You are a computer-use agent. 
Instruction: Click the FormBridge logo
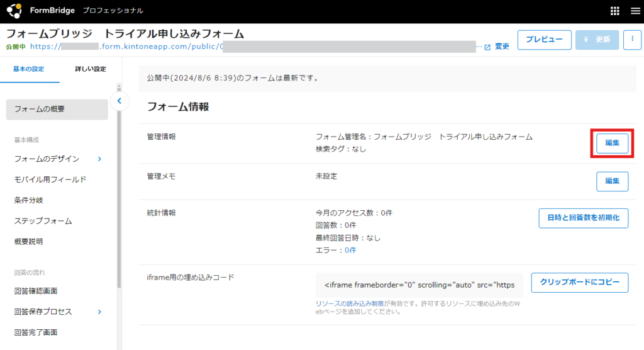[x=13, y=11]
